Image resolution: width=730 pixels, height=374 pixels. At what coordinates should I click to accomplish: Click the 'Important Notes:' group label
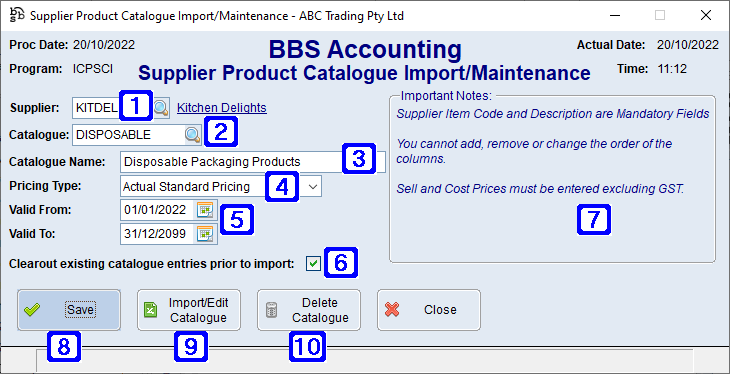446,96
